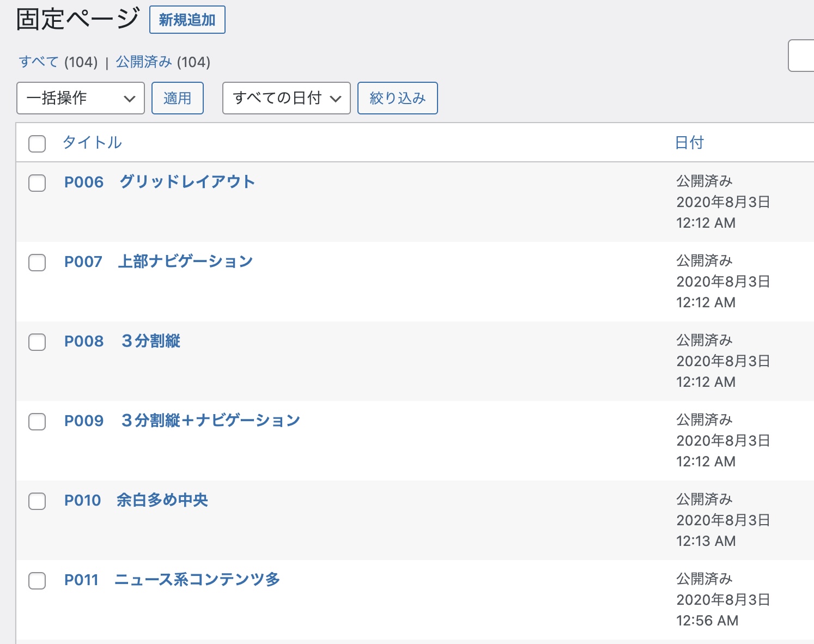Click the search input field at top right

click(x=801, y=56)
